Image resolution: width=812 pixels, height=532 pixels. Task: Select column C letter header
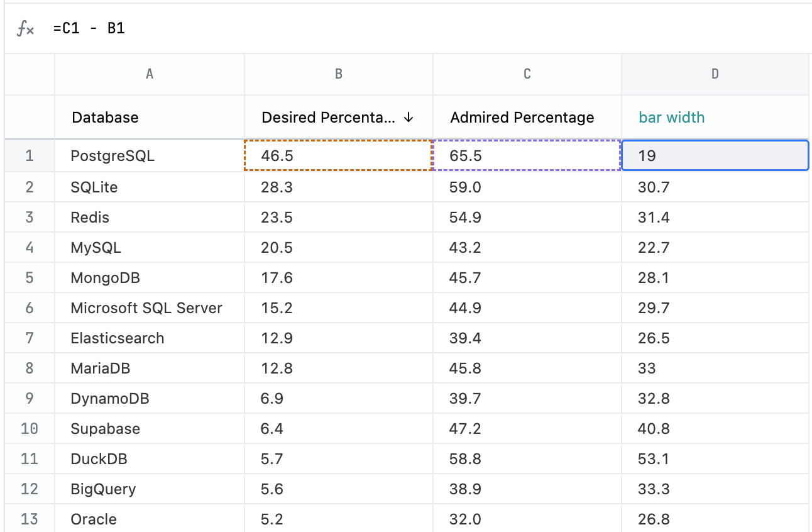[x=527, y=74]
